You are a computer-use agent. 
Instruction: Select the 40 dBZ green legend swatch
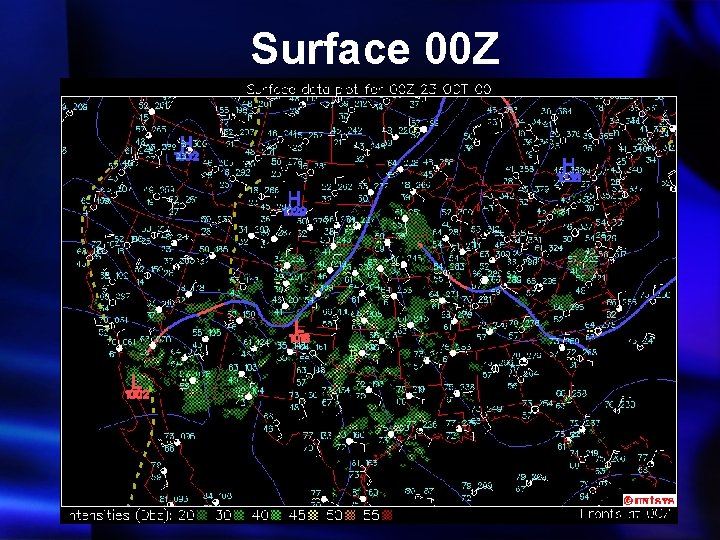point(276,515)
